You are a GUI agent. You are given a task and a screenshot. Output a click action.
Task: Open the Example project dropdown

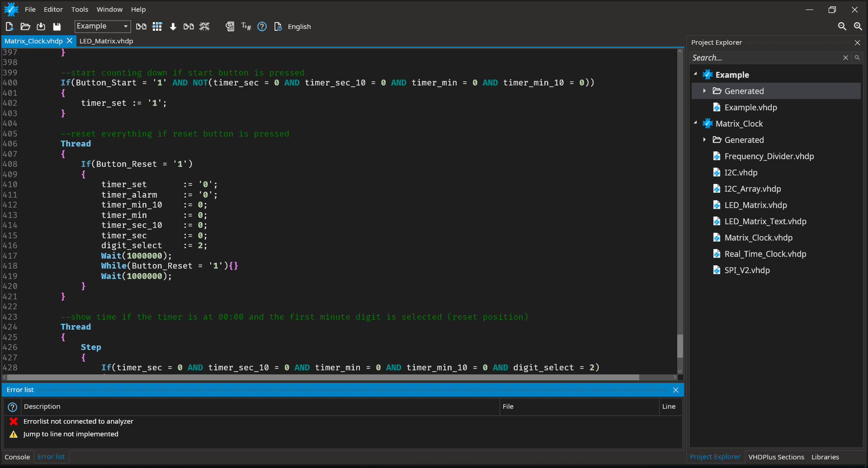click(x=103, y=26)
